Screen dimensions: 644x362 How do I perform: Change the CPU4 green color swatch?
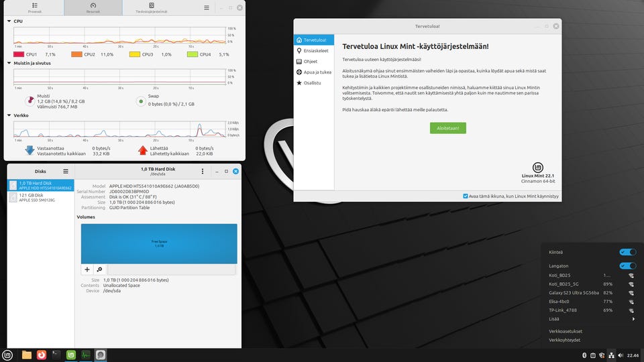pos(193,54)
